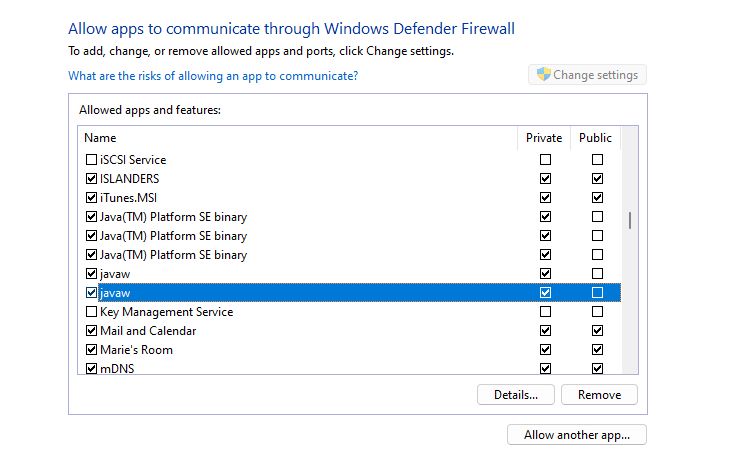The image size is (730, 463).
Task: Uncheck the ISLANDERS Public checkbox
Action: (597, 179)
